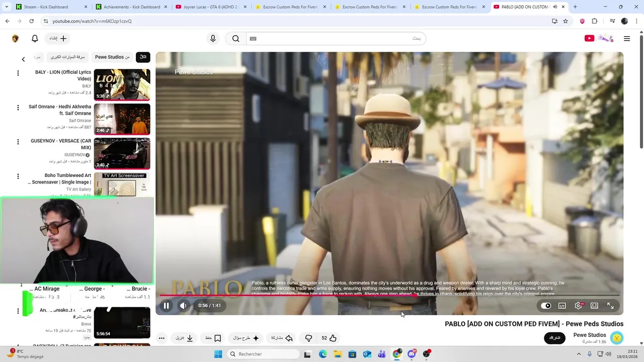644x362 pixels.
Task: Open options for GUSEYNOV VERSACE video
Action: coord(18,142)
